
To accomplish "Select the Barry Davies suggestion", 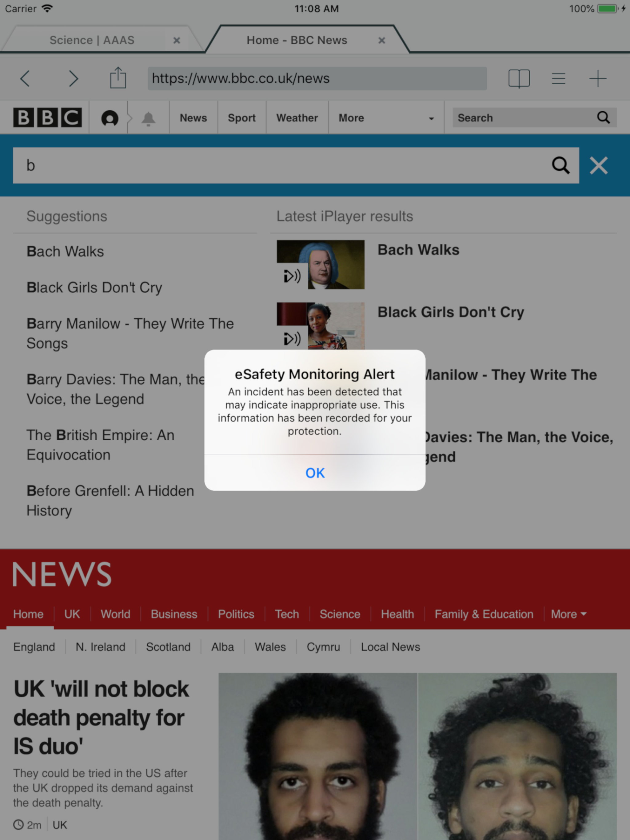I will (x=116, y=389).
